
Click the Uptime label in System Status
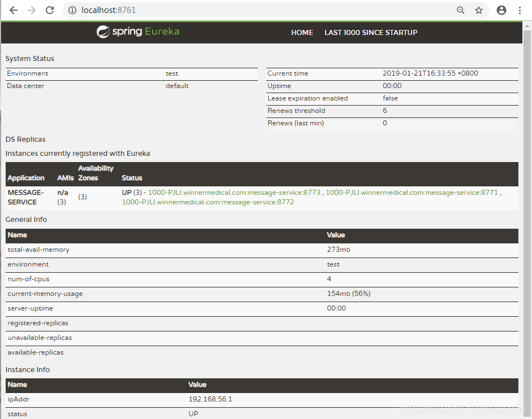click(x=279, y=86)
